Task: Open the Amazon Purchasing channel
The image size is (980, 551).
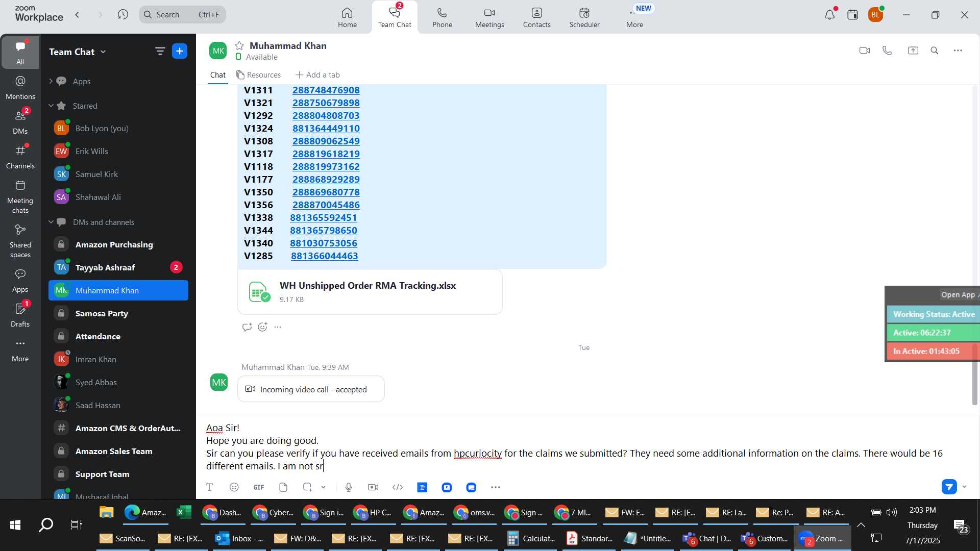Action: (118, 244)
